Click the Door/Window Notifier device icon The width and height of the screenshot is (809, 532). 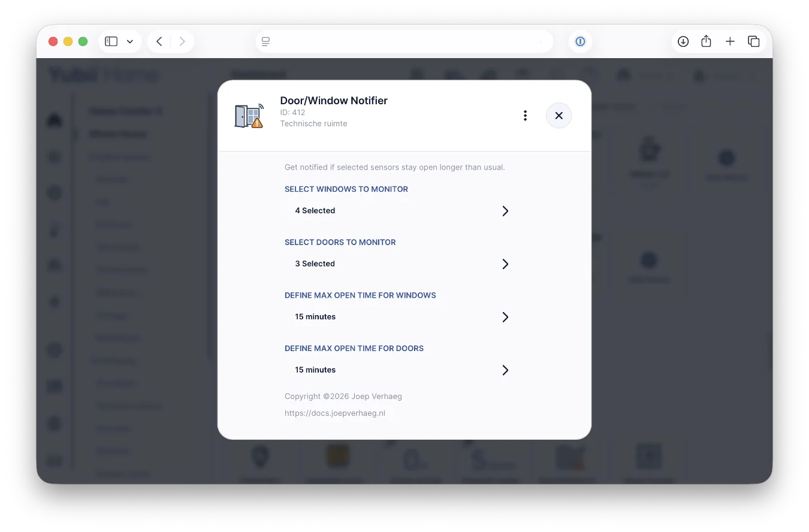pyautogui.click(x=249, y=116)
